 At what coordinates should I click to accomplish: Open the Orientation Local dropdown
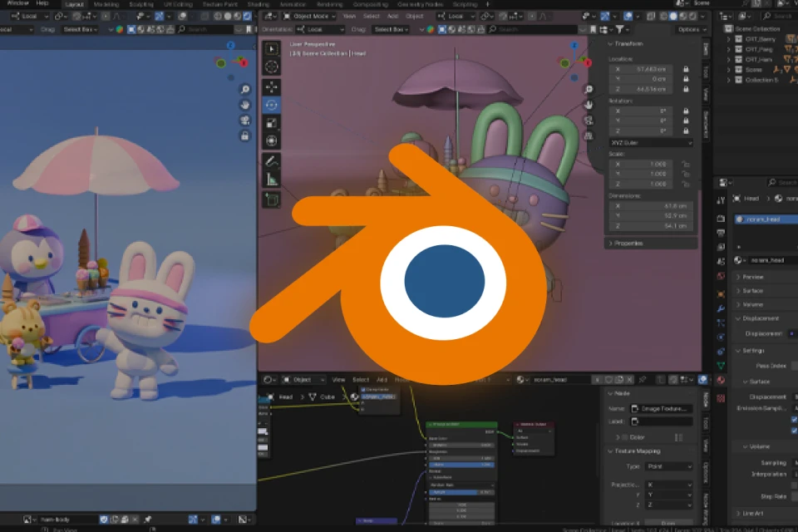coord(320,30)
